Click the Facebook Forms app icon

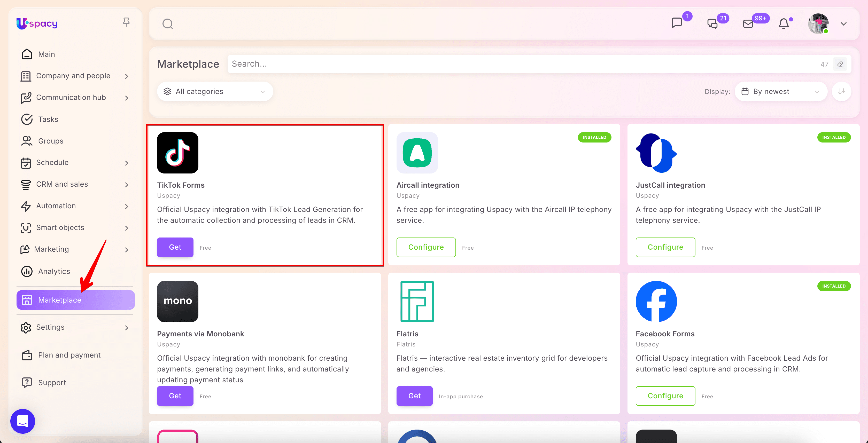[x=656, y=301]
